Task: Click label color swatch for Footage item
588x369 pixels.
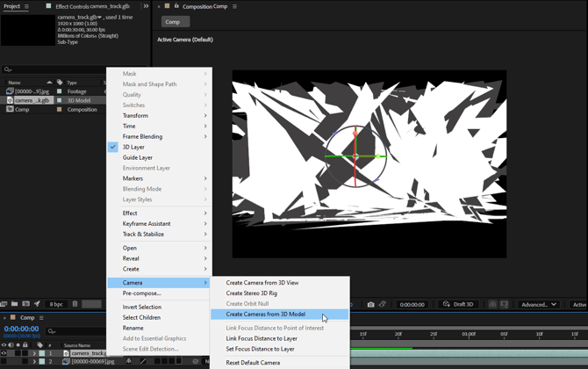Action: pos(60,91)
